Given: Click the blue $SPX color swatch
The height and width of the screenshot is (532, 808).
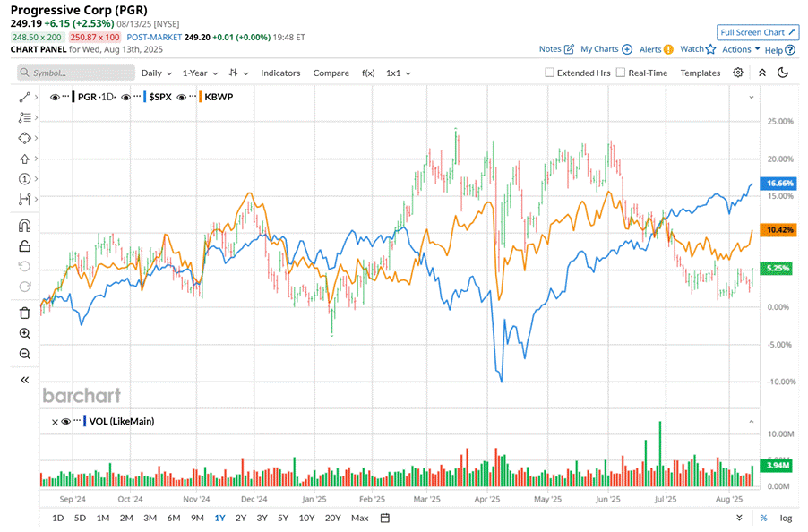Looking at the screenshot, I should pos(145,97).
